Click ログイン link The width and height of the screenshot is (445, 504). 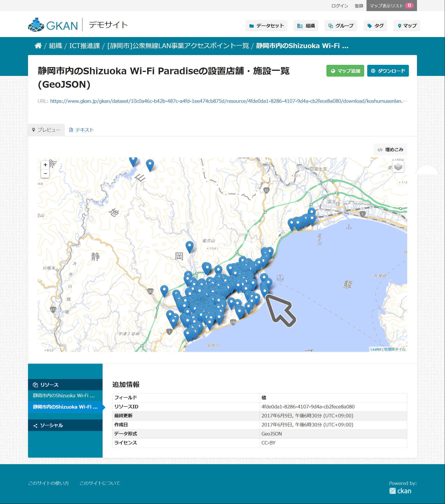pos(340,6)
